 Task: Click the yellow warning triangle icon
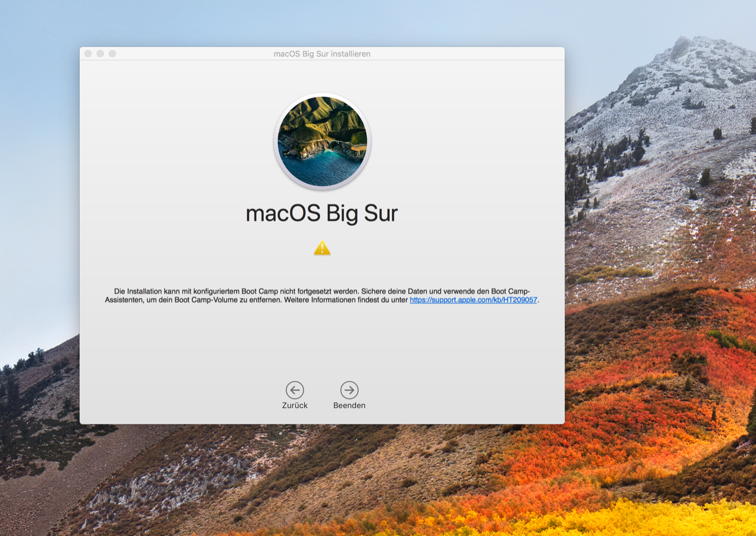coord(322,248)
